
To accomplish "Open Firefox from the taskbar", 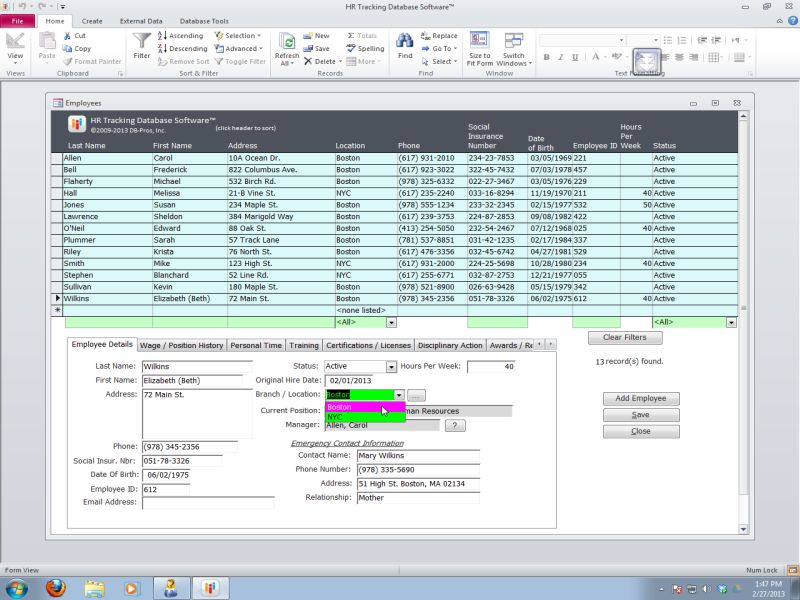I will [x=55, y=587].
